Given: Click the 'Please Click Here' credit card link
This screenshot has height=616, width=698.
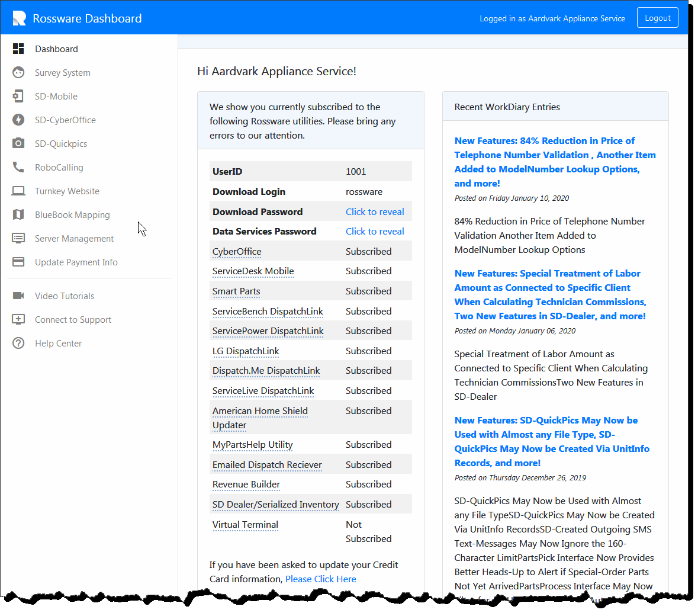Looking at the screenshot, I should pyautogui.click(x=320, y=579).
